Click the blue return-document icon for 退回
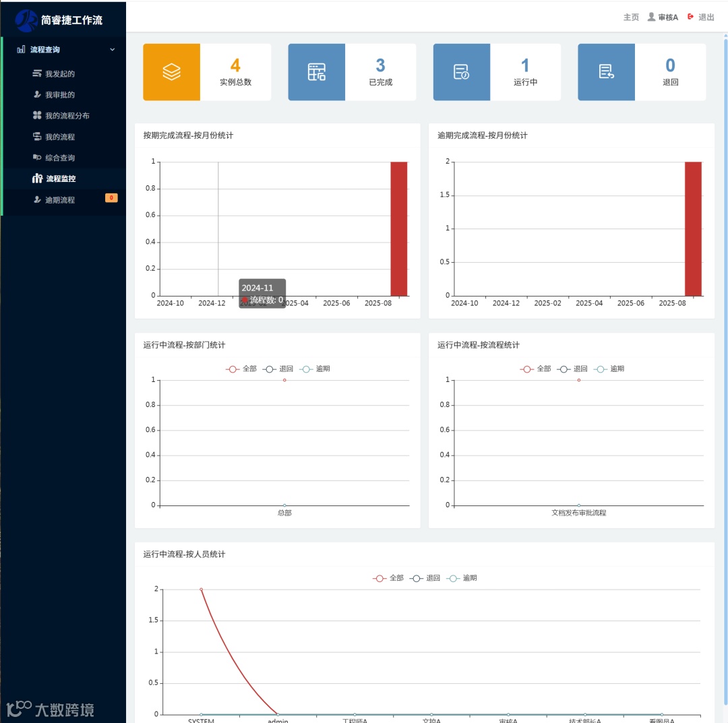The image size is (728, 723). (x=607, y=72)
